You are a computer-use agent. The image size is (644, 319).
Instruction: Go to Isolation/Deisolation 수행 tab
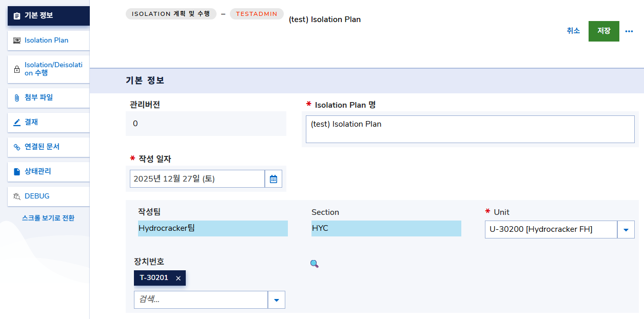click(x=48, y=69)
